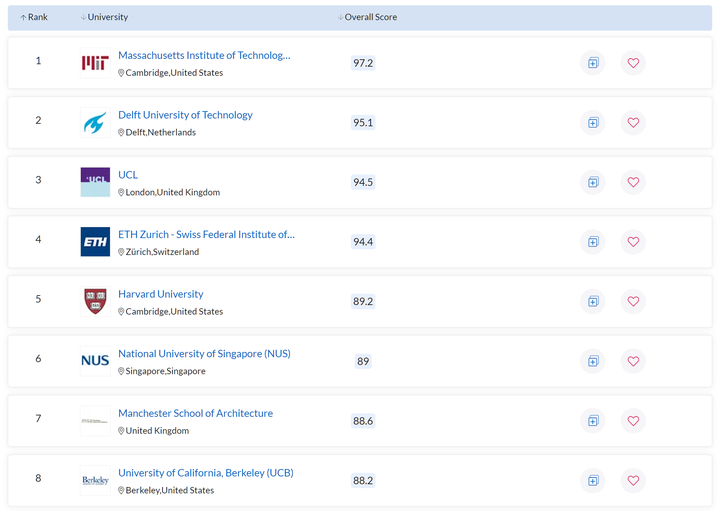Add Harvard University to compare
Screen dimensions: 720x511
tap(593, 301)
